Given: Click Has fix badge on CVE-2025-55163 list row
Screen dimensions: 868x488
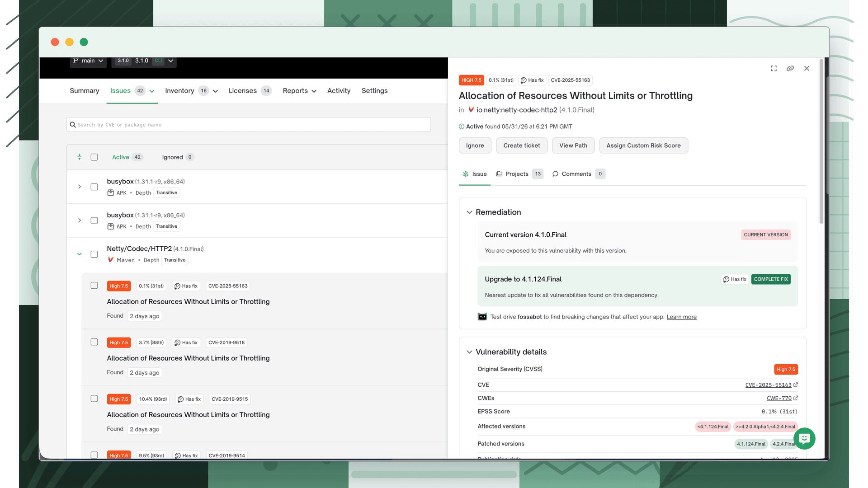Looking at the screenshot, I should [x=186, y=286].
